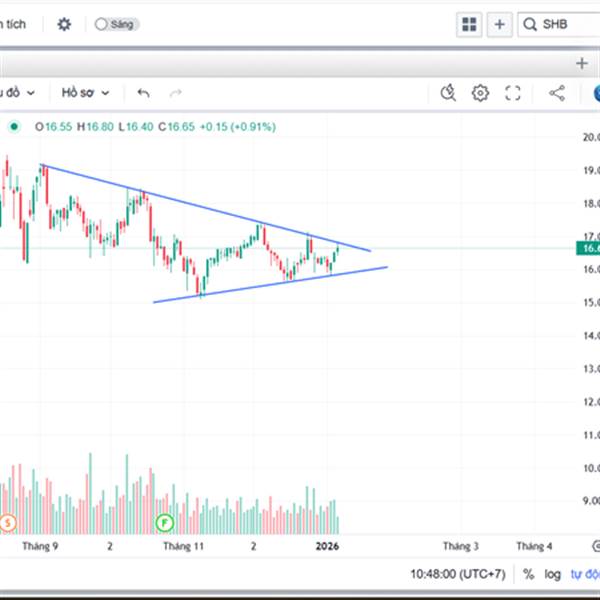Click the redo arrow in the chart toolbar
600x600 pixels.
point(176,93)
